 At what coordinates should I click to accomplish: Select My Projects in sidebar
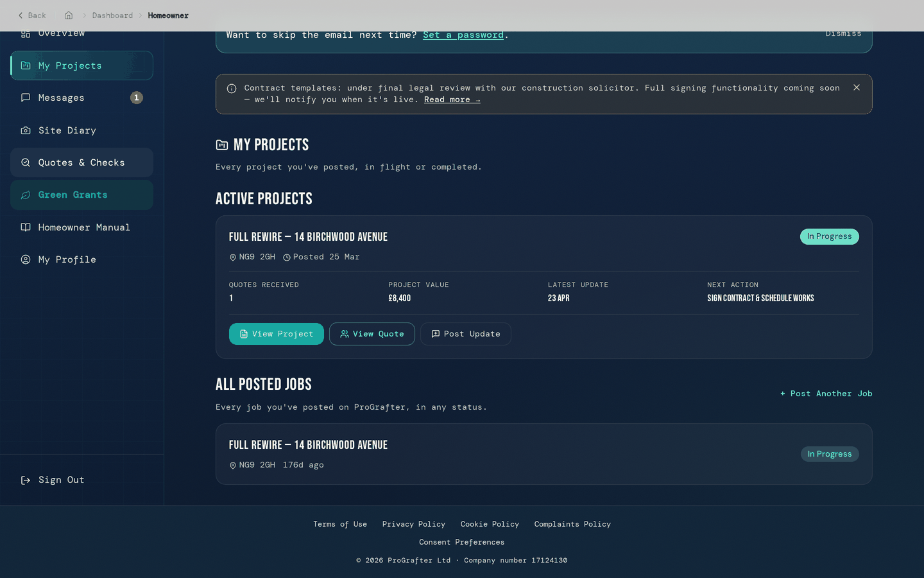pos(81,66)
